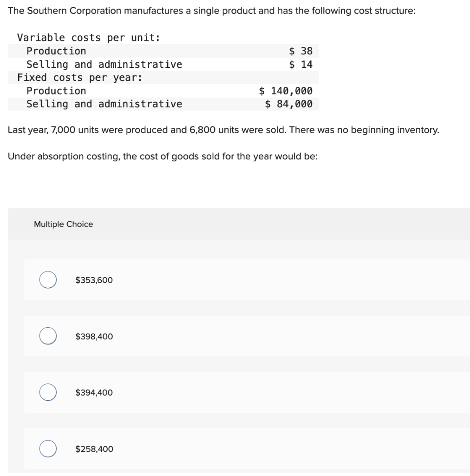Click Selling and administrative under Fixed costs
Viewport: 470px width, 476px height.
(104, 104)
